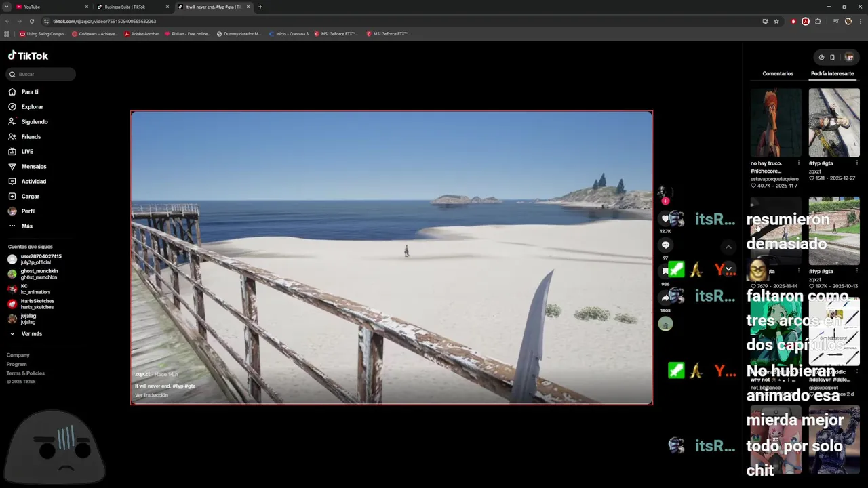The image size is (868, 488).
Task: Open the Extensions puzzle icon
Action: 818,21
